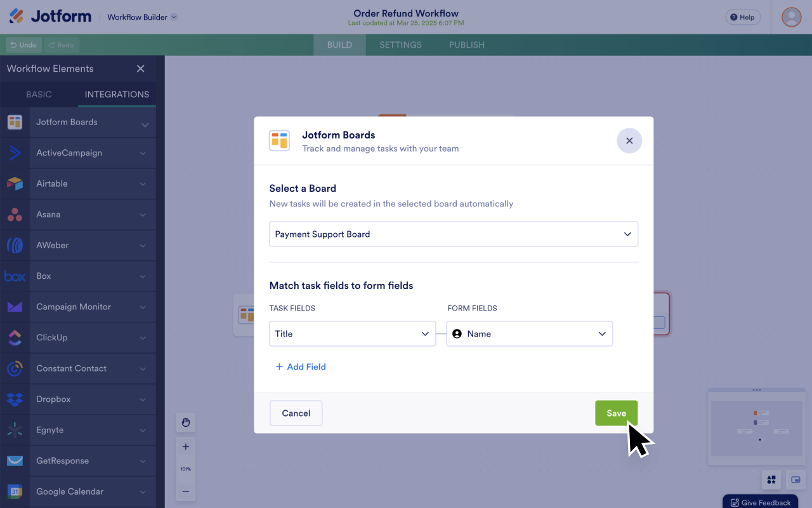
Task: Click the Help button
Action: tap(743, 17)
